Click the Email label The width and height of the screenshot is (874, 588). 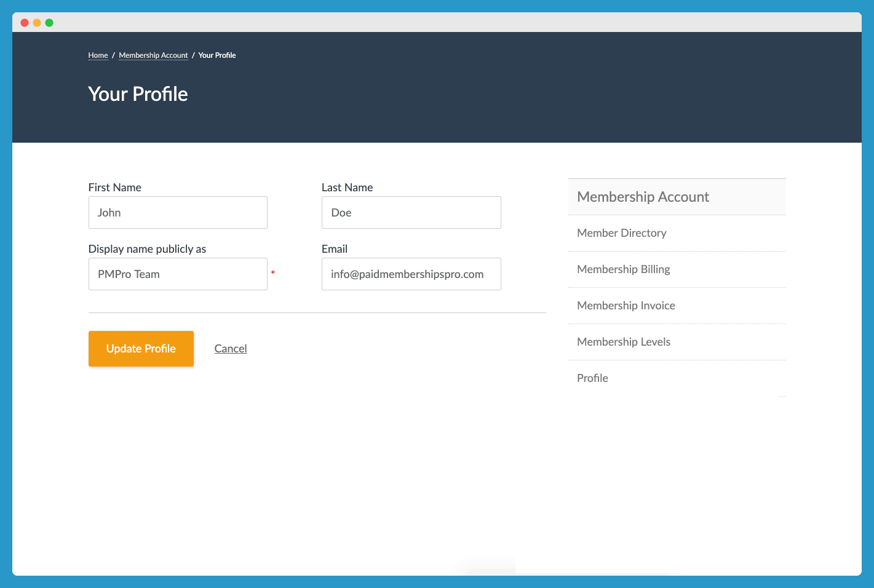(335, 249)
